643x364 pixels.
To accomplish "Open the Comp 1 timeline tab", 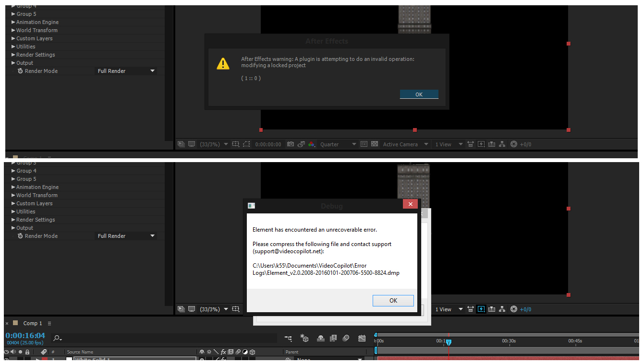I will [33, 323].
